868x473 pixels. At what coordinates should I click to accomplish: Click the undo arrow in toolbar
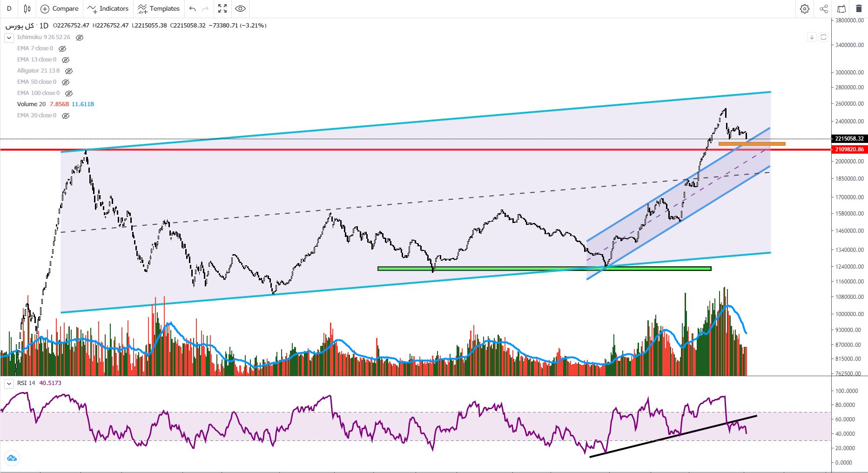coord(193,9)
